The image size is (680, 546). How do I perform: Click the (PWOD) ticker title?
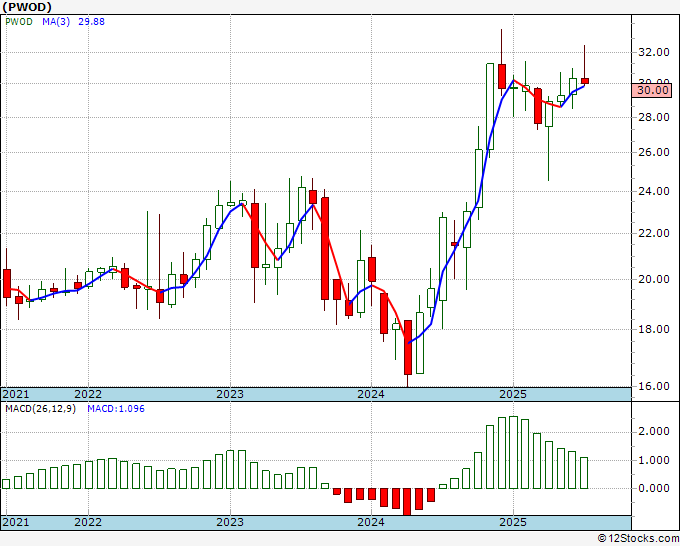pyautogui.click(x=27, y=7)
